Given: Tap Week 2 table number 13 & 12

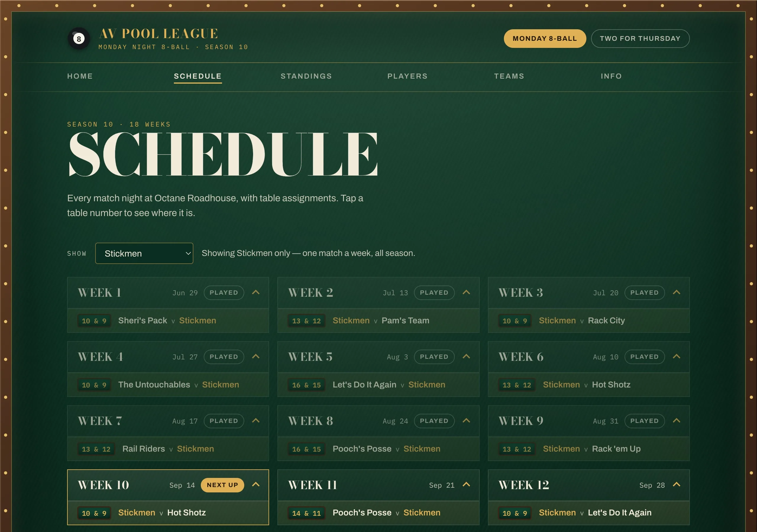Looking at the screenshot, I should pos(306,321).
